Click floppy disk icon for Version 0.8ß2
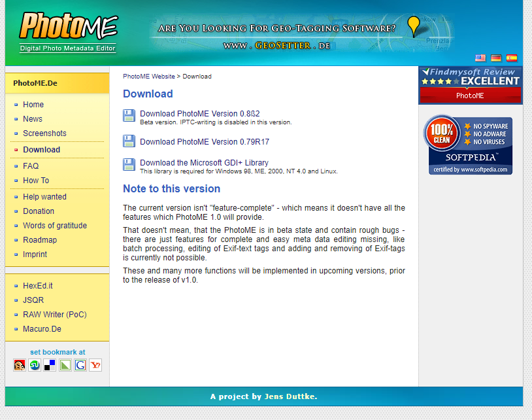Image resolution: width=532 pixels, height=420 pixels. tap(129, 116)
